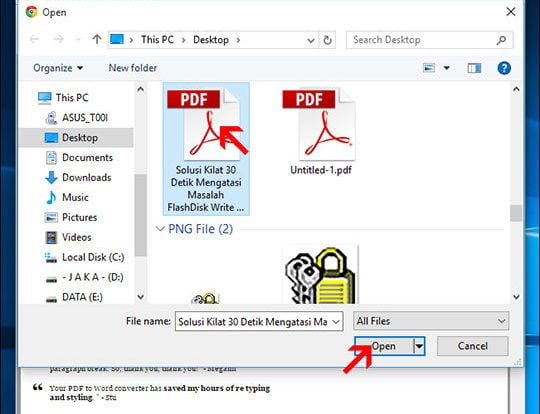Toggle the preview pane
540x414 pixels.
(x=474, y=68)
